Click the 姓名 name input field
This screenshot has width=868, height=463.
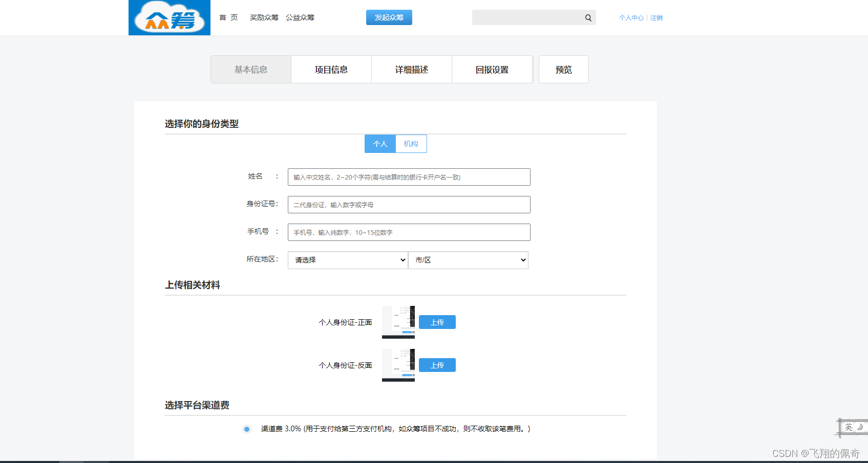[x=409, y=177]
